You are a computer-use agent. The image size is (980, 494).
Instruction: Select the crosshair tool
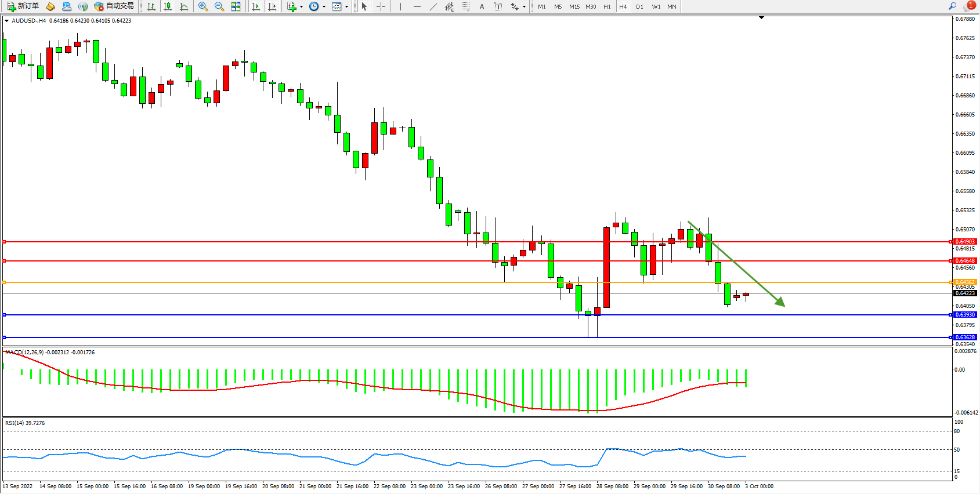(x=381, y=6)
